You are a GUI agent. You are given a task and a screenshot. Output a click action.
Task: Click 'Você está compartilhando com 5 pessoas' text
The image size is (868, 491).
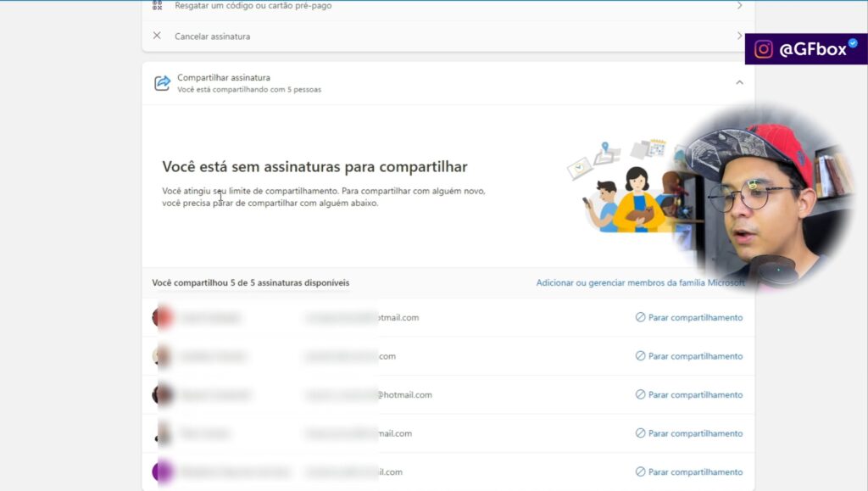pos(249,89)
